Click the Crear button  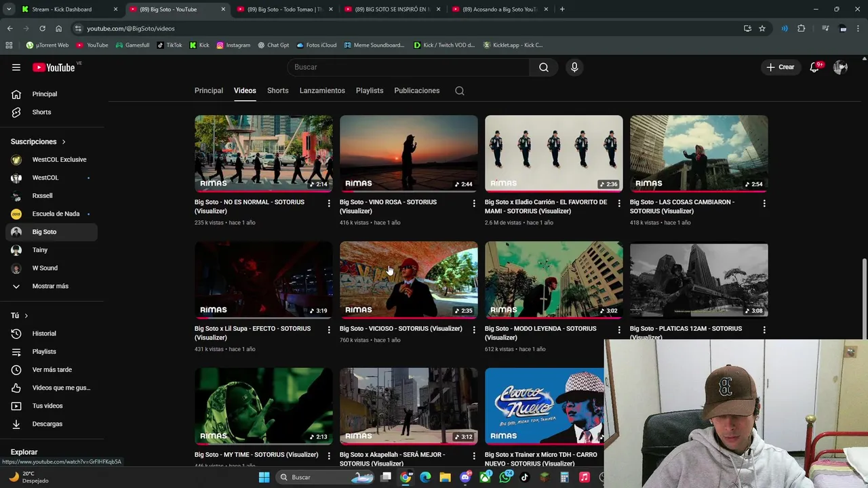781,67
